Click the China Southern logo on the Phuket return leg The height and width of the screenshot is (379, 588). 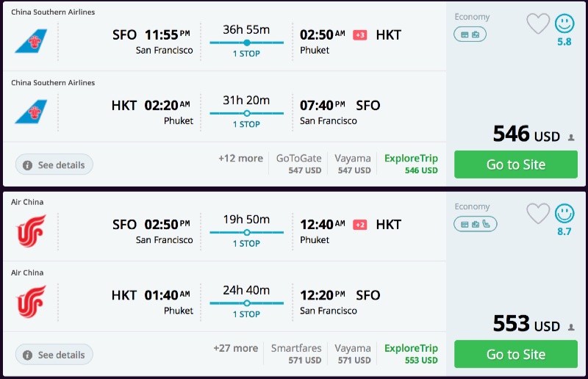pos(31,112)
